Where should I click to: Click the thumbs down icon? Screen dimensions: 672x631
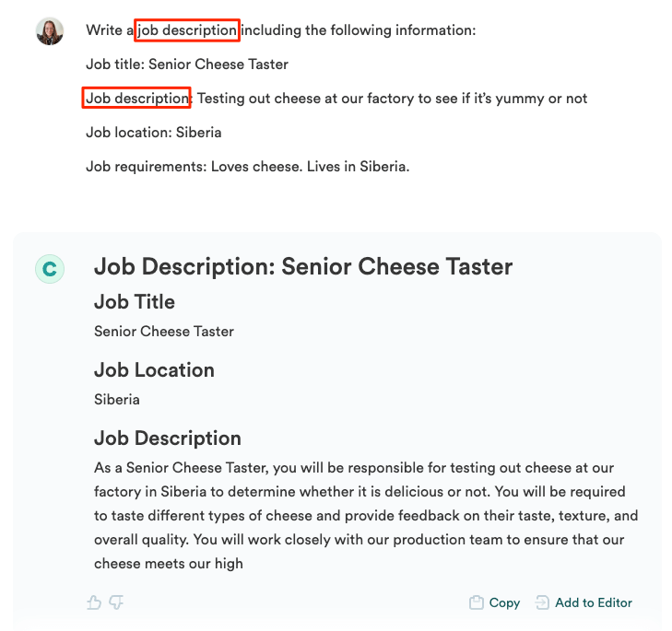(x=116, y=602)
